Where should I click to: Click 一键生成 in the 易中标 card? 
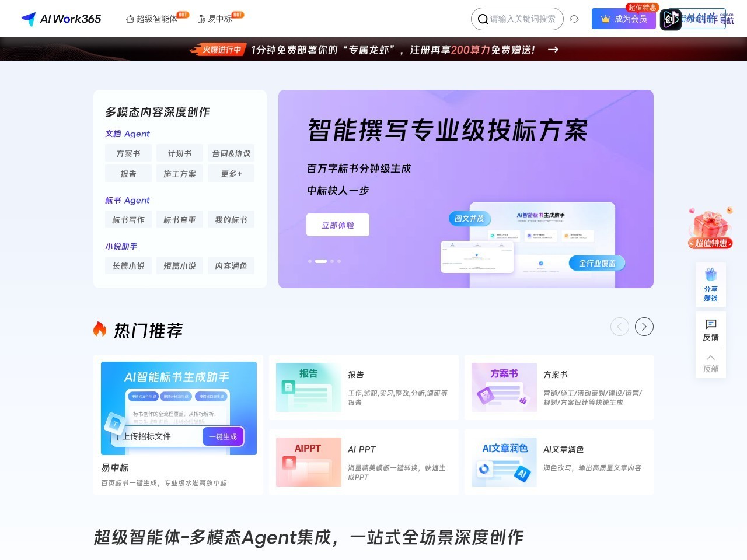point(223,436)
